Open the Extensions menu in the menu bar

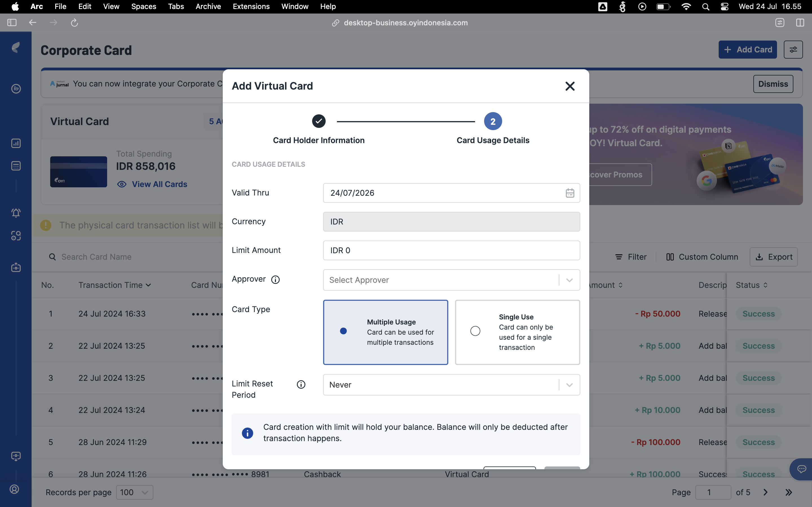point(251,6)
